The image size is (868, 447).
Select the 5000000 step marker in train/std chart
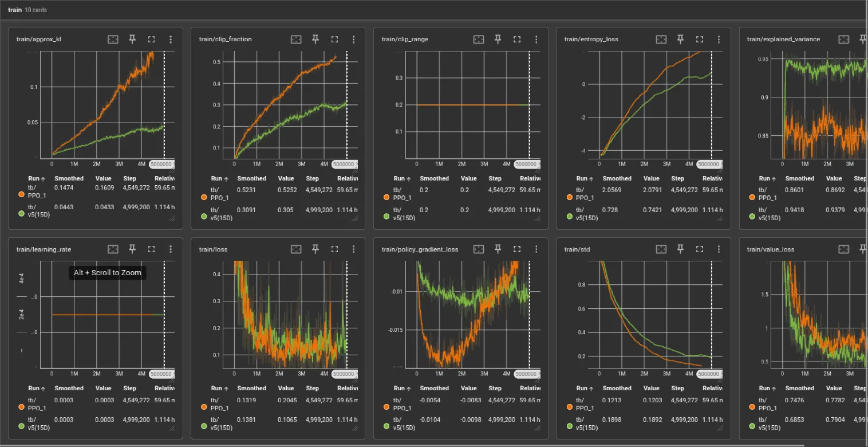click(709, 374)
